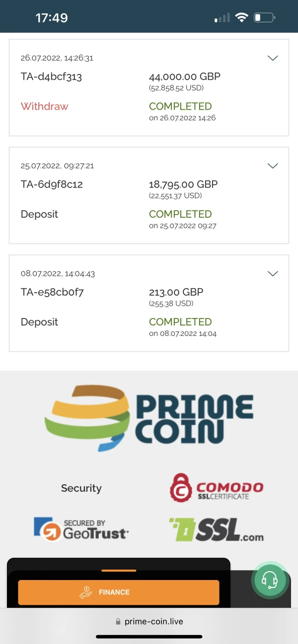Click the Comodo SSL Certificate badge
Viewport: 298px width, 644px height.
point(217,487)
